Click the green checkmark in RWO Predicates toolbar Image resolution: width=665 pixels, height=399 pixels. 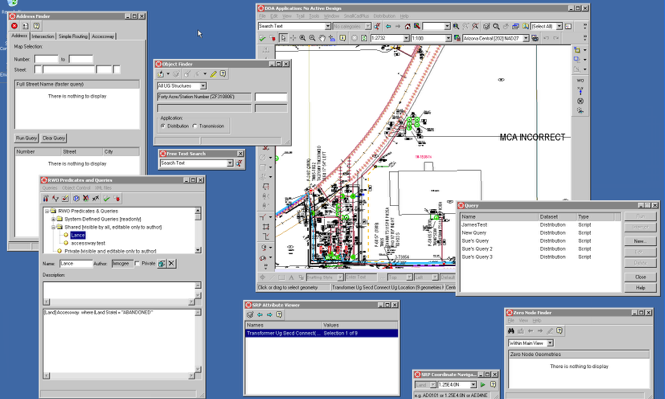[x=106, y=198]
